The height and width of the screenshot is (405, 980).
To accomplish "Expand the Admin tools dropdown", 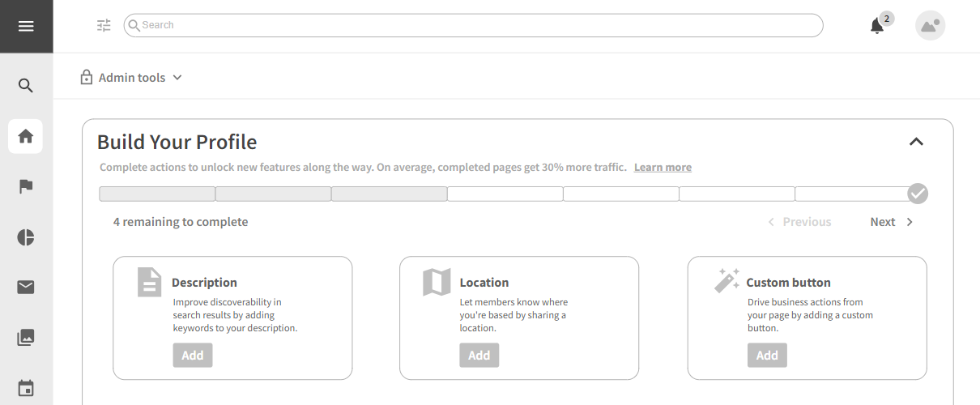I will (x=177, y=78).
